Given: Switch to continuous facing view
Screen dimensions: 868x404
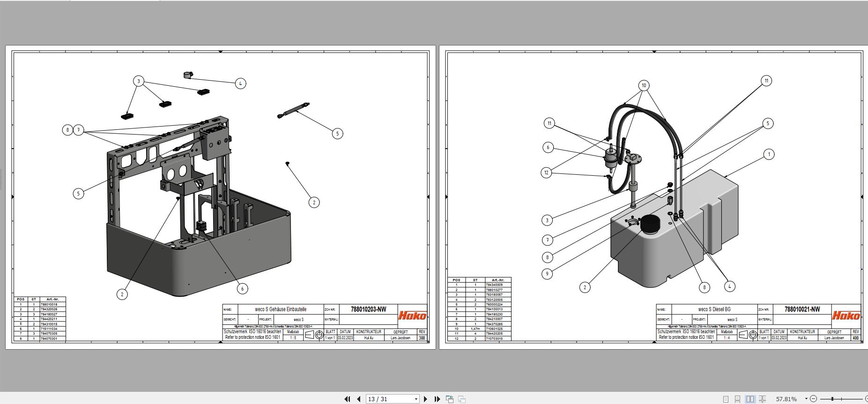Looking at the screenshot, I should [762, 399].
